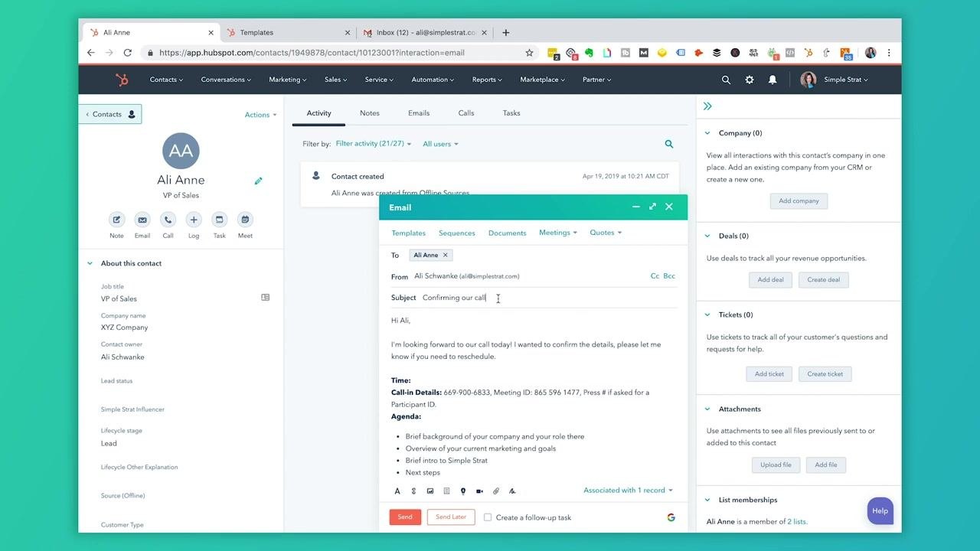
Task: Open the Task icon for the contact
Action: 219,220
